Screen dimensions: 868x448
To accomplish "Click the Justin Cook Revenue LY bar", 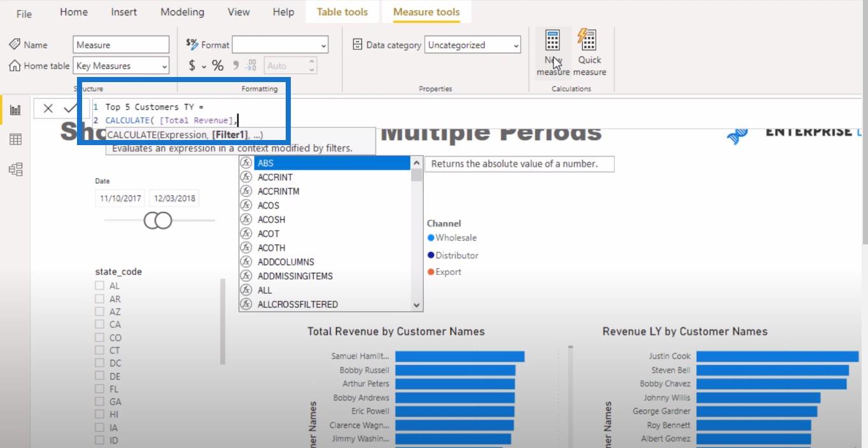I will coord(777,356).
